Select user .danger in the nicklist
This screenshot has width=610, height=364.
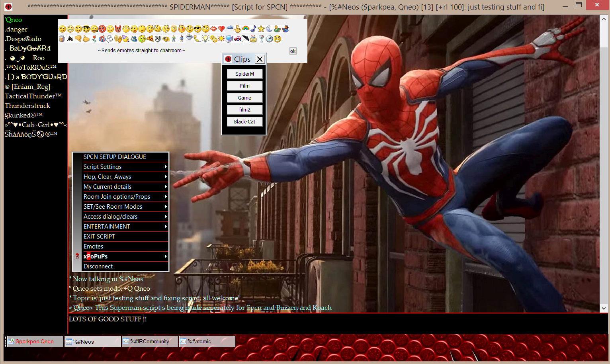coord(16,29)
